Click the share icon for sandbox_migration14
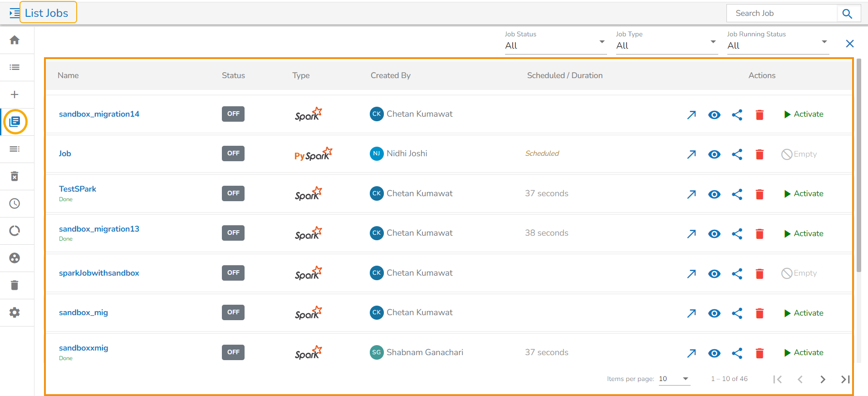Image resolution: width=868 pixels, height=396 pixels. coord(737,115)
